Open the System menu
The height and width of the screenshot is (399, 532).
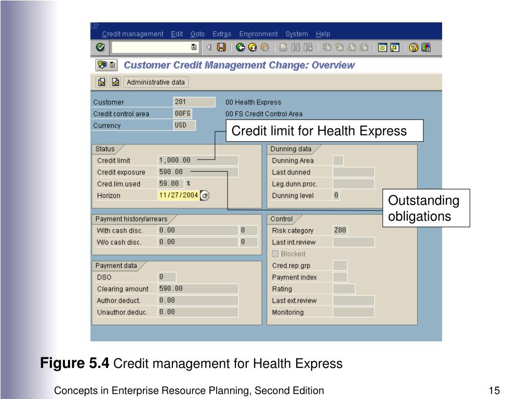pyautogui.click(x=297, y=34)
